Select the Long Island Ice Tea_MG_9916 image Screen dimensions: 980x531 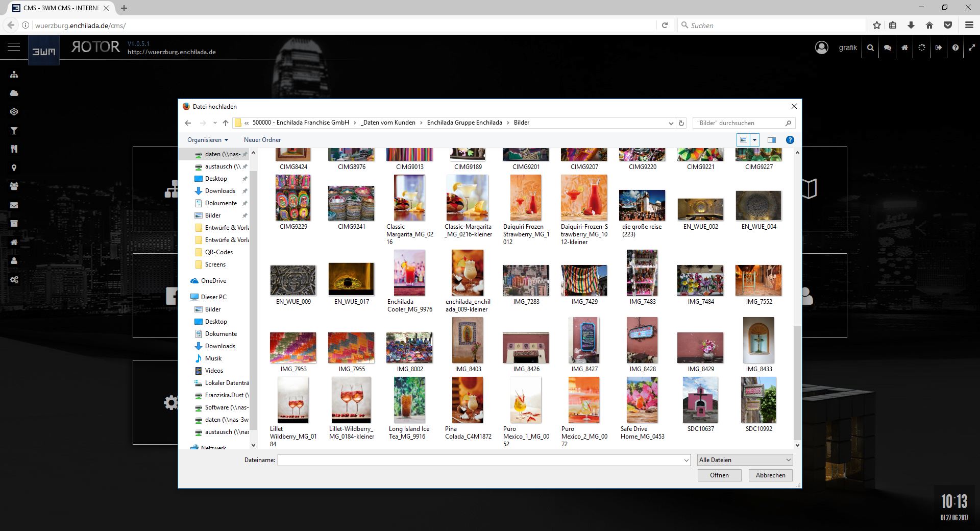(x=409, y=408)
